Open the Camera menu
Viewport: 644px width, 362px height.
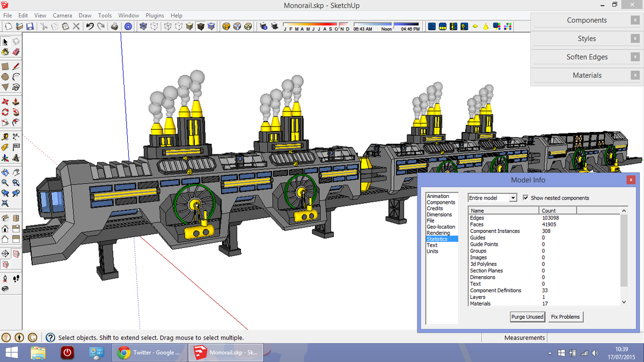[x=62, y=16]
